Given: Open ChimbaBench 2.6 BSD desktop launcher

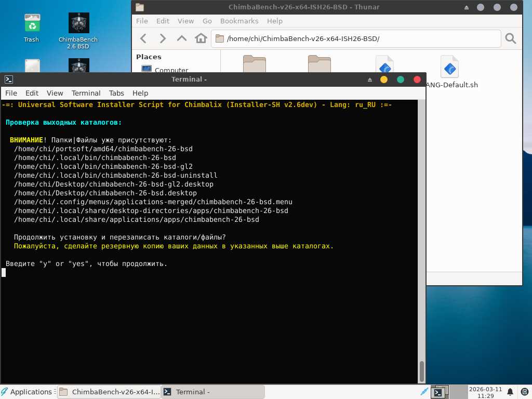Looking at the screenshot, I should click(78, 31).
